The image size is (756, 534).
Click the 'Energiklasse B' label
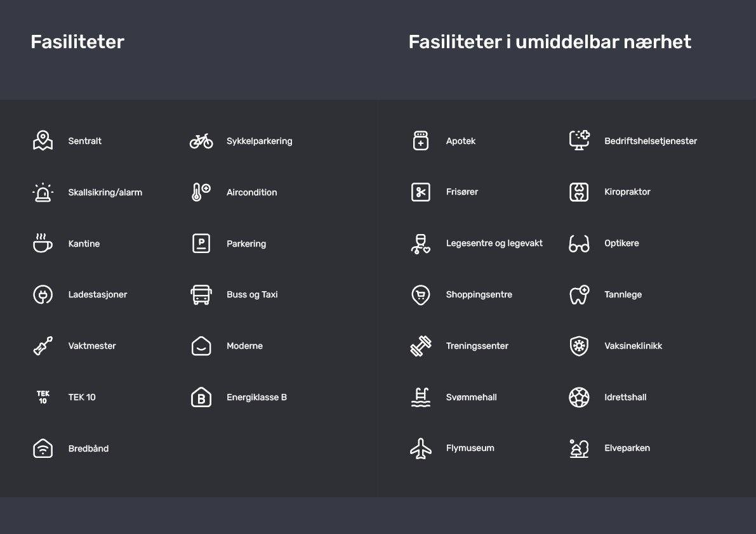(x=256, y=397)
